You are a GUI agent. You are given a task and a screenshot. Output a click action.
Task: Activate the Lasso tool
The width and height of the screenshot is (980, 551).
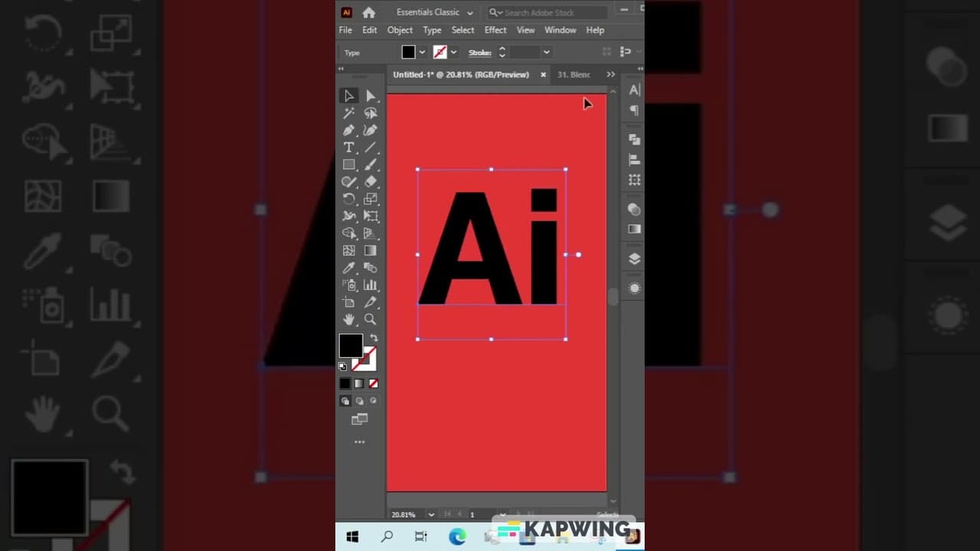(x=371, y=113)
